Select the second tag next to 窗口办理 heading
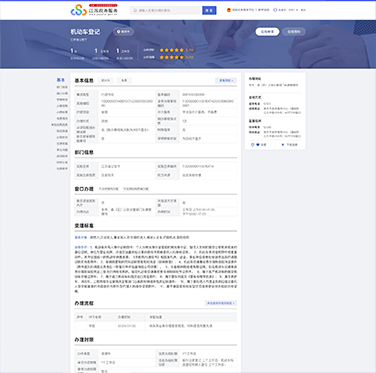Viewport: 376px width, 373px height. (136, 189)
